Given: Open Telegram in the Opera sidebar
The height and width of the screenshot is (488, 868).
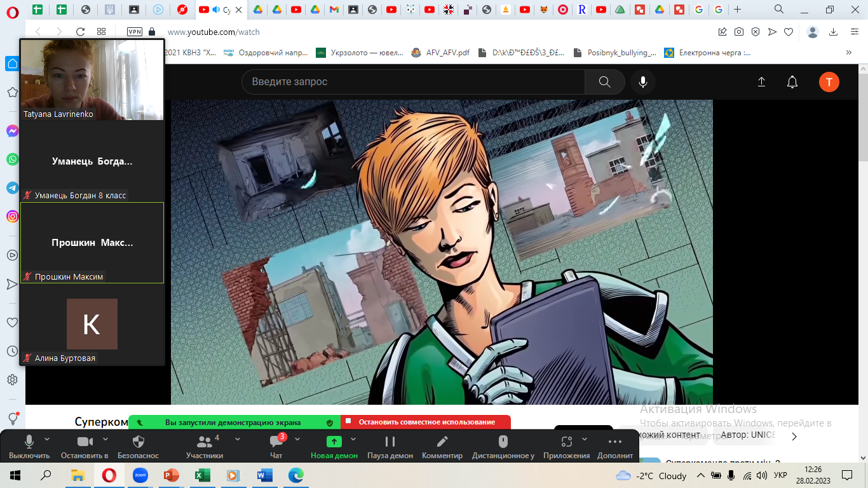Looking at the screenshot, I should click(12, 188).
